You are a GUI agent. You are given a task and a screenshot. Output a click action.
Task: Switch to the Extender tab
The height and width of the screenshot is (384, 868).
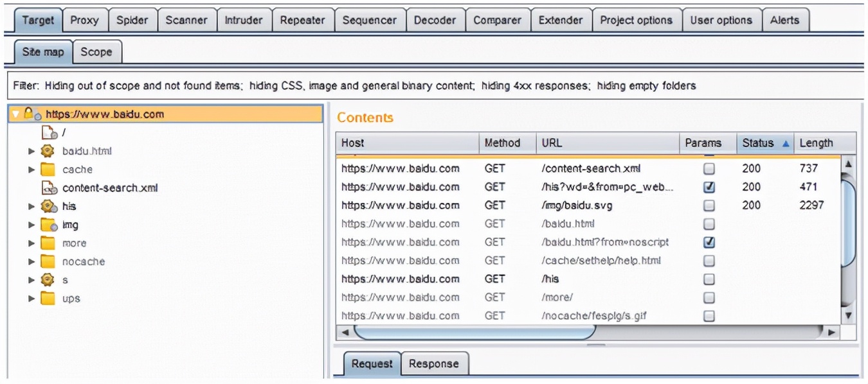[x=561, y=20]
